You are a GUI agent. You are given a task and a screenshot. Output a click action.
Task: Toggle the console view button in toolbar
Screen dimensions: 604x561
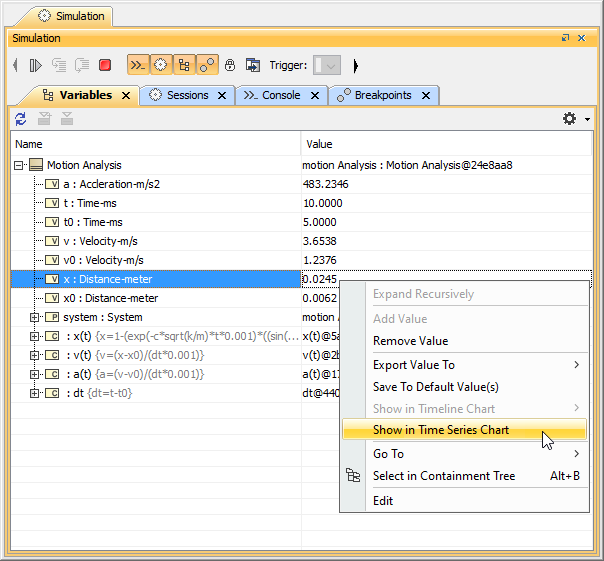[137, 65]
